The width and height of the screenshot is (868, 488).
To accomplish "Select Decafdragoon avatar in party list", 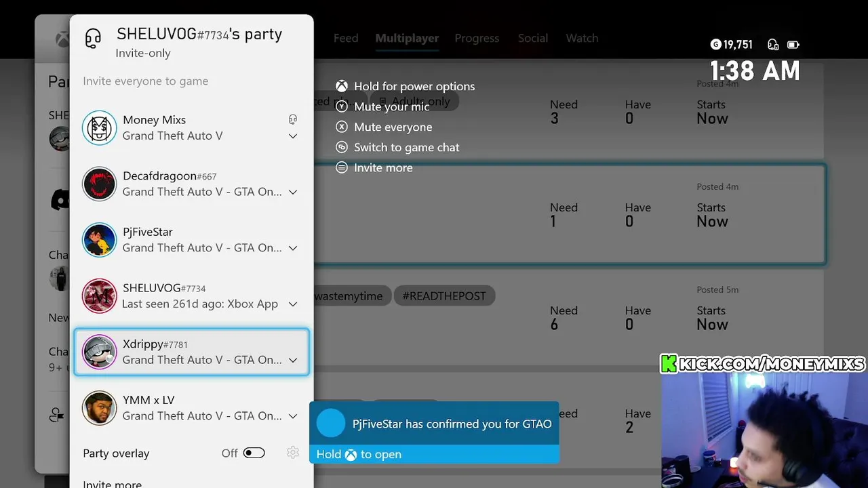I will click(100, 184).
